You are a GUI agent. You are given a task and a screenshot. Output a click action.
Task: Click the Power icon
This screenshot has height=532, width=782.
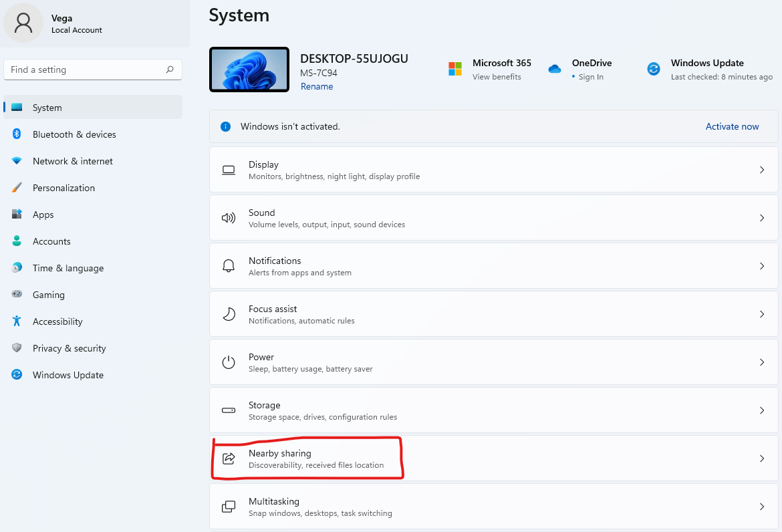pos(229,362)
